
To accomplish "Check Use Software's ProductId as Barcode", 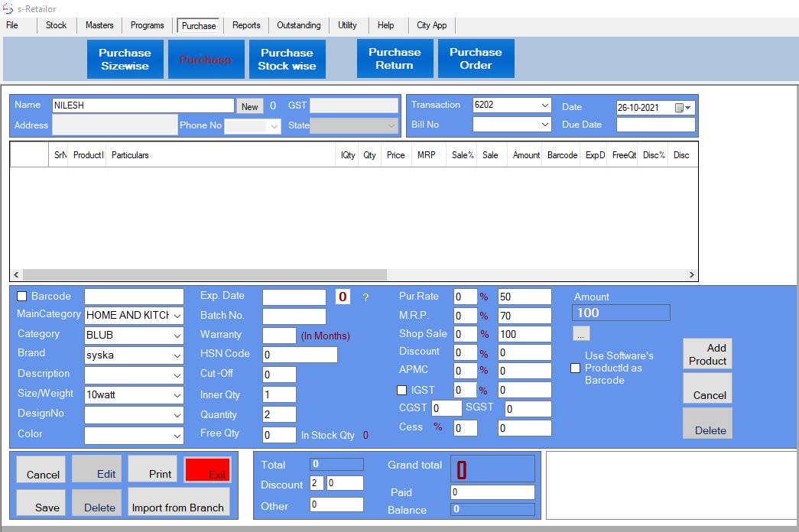I will coord(576,368).
